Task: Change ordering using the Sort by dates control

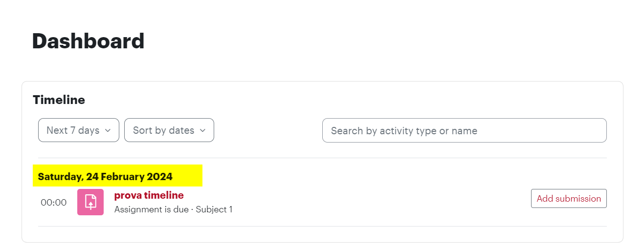Action: 169,130
